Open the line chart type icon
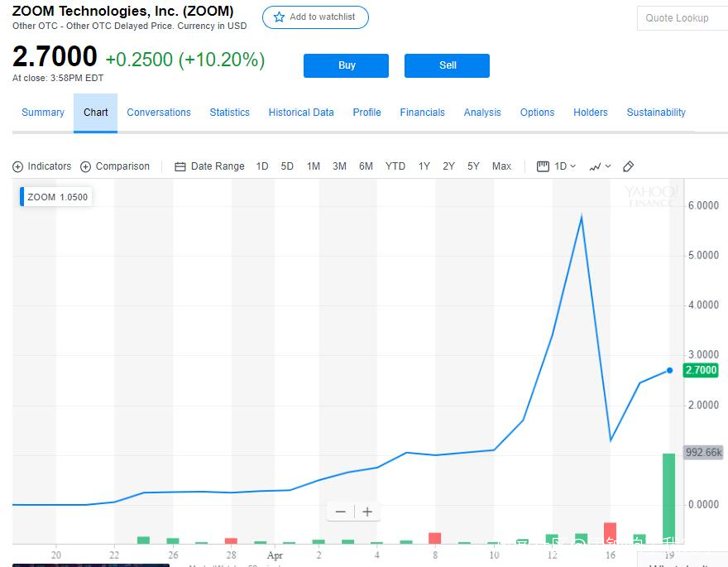 click(595, 166)
